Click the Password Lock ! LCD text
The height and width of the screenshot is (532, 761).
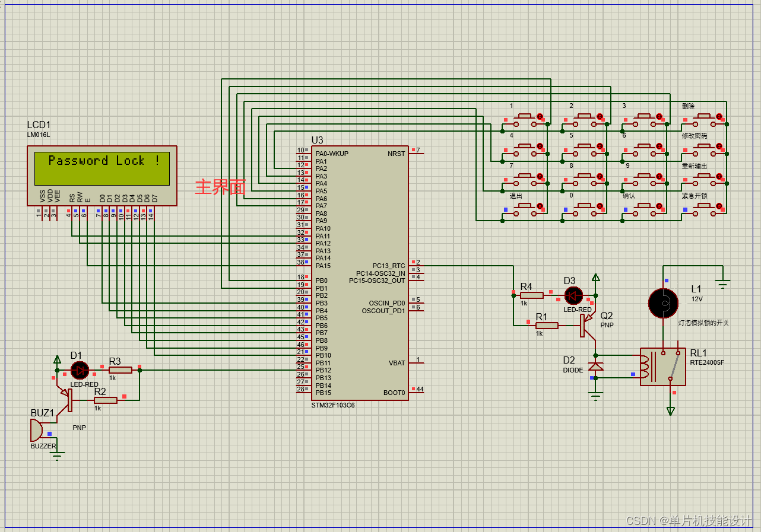coord(104,161)
